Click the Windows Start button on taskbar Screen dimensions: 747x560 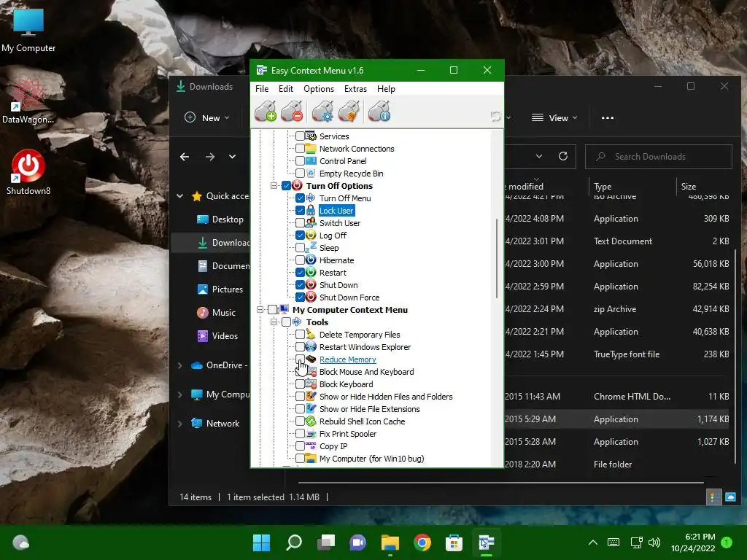click(x=262, y=542)
